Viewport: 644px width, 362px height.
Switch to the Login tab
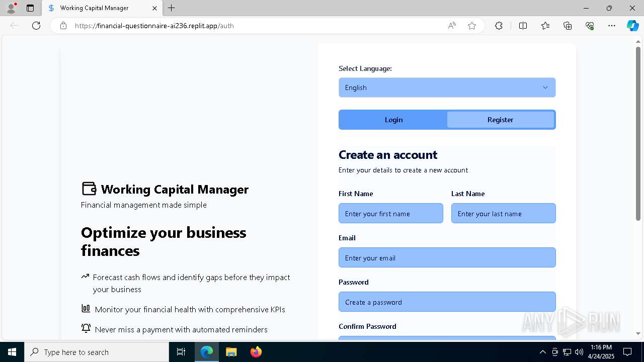(x=393, y=120)
